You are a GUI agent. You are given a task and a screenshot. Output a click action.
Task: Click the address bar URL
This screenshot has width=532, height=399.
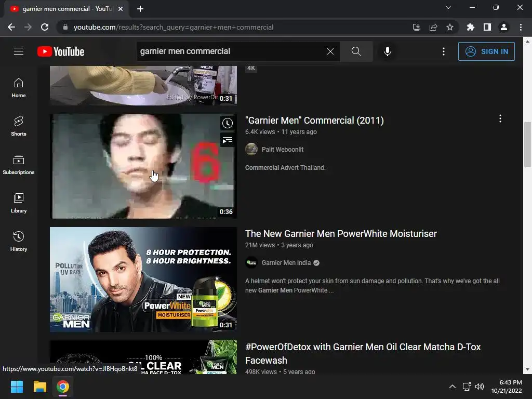pos(174,27)
